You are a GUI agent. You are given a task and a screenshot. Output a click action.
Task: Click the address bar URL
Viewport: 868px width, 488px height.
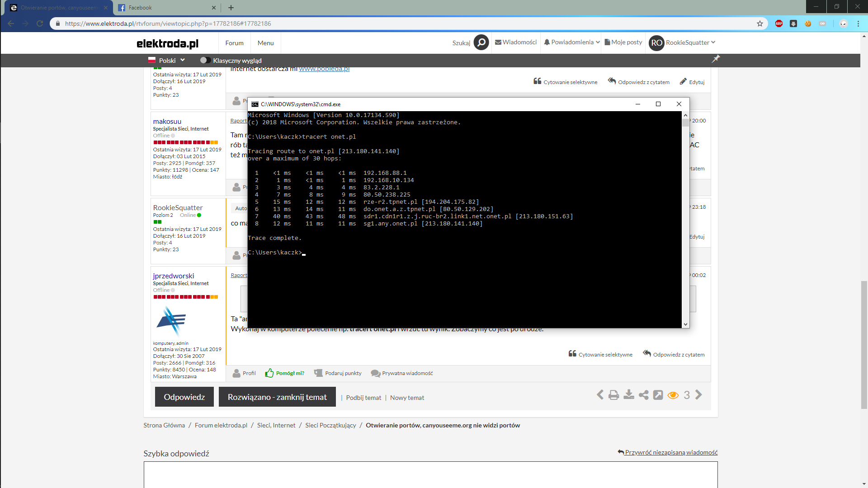[x=168, y=23]
